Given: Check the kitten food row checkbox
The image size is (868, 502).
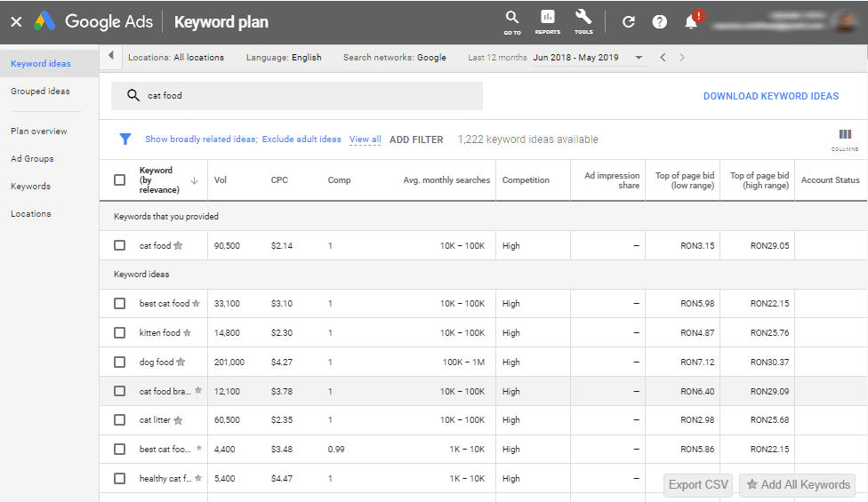Looking at the screenshot, I should tap(119, 332).
